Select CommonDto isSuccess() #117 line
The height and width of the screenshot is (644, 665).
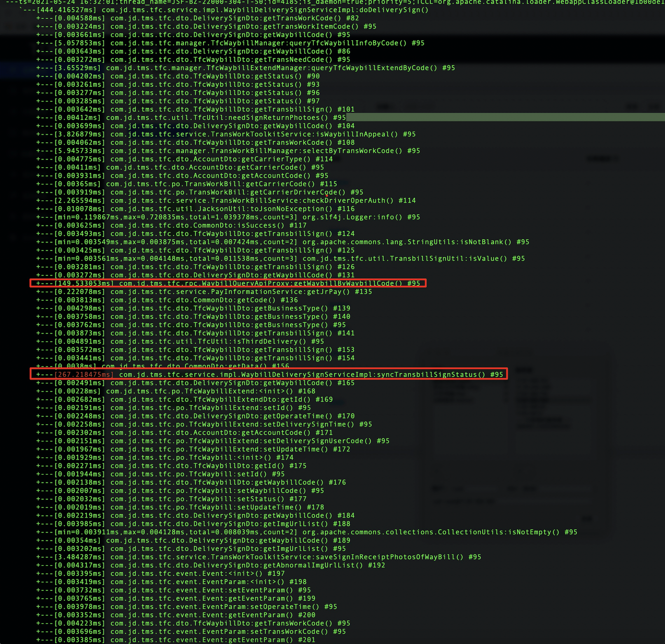[x=171, y=226]
